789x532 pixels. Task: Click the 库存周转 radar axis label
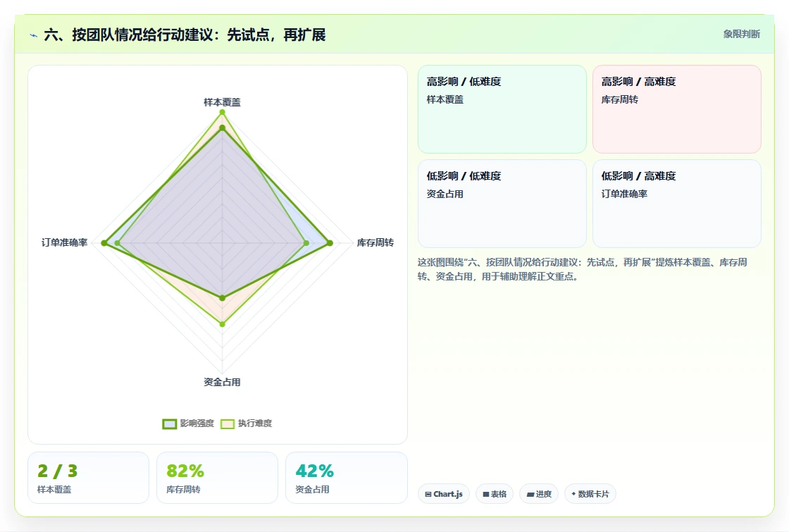point(375,242)
